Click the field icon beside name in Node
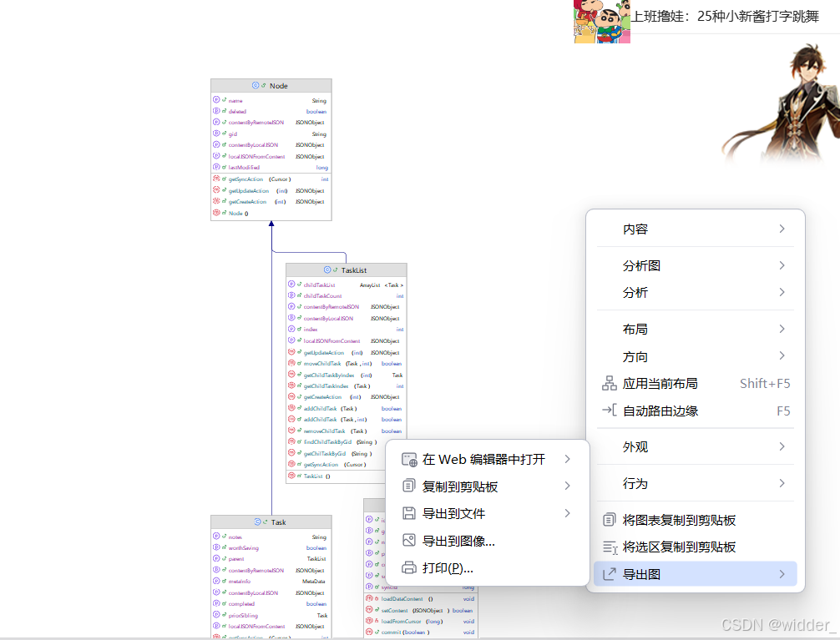This screenshot has width=840, height=640. 216,100
